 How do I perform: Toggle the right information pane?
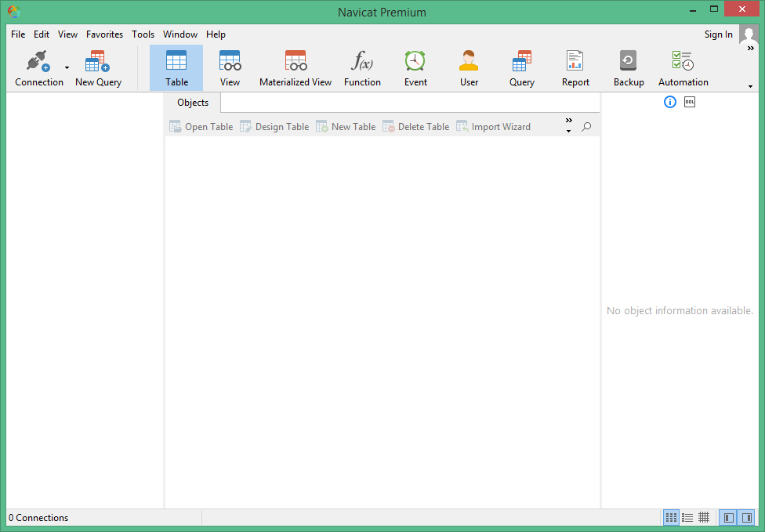click(x=746, y=517)
